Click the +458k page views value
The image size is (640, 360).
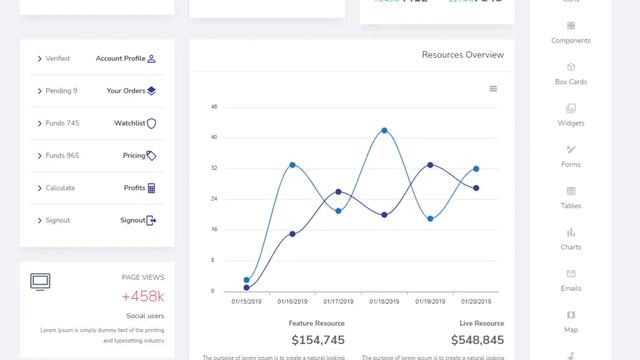(143, 296)
